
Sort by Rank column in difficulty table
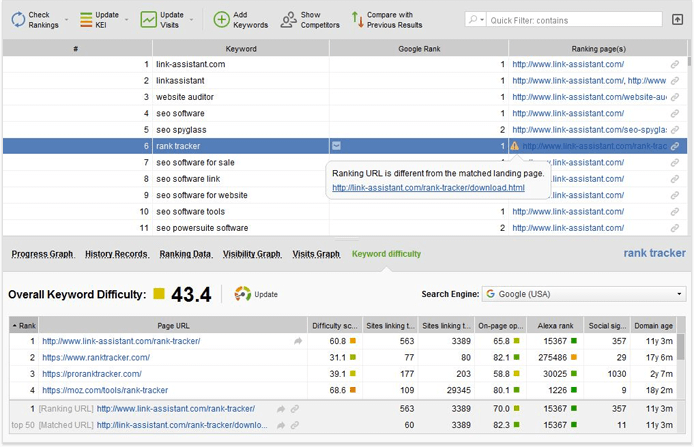[x=24, y=326]
